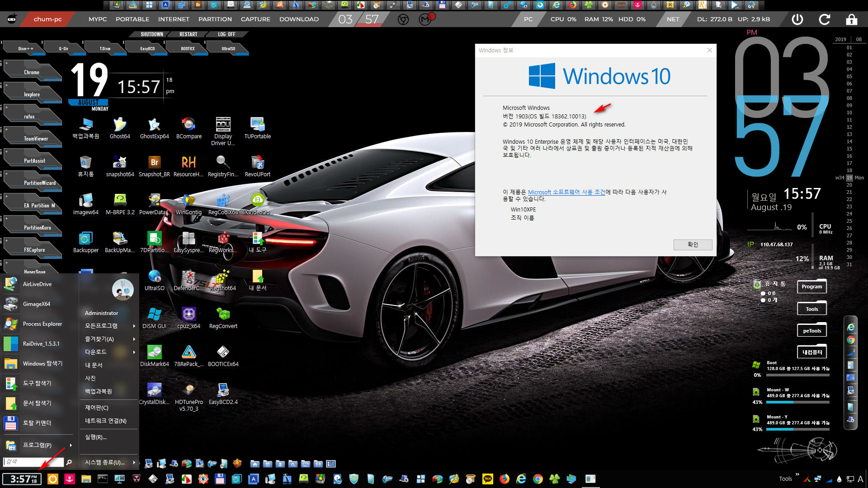Click the LOG OFF button
868x488 pixels.
(x=226, y=34)
